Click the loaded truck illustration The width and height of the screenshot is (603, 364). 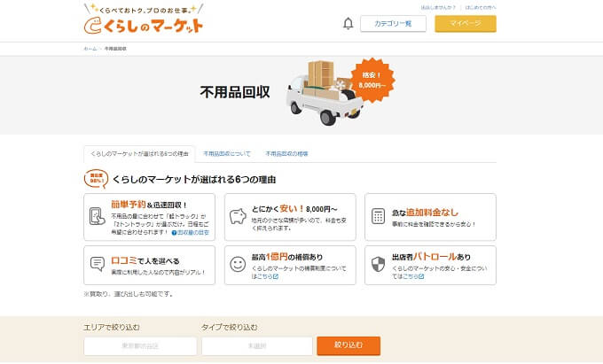pyautogui.click(x=325, y=93)
